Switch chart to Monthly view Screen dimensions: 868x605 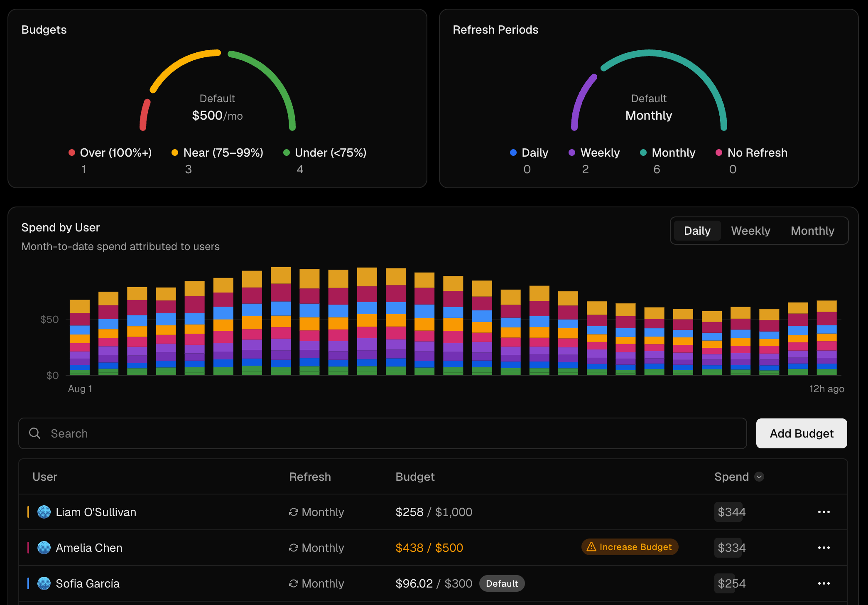(x=812, y=231)
